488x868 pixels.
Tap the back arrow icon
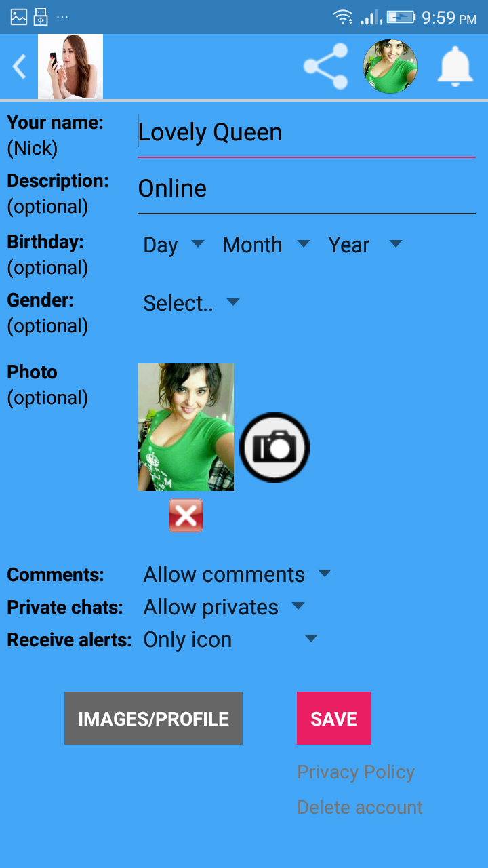[x=19, y=66]
